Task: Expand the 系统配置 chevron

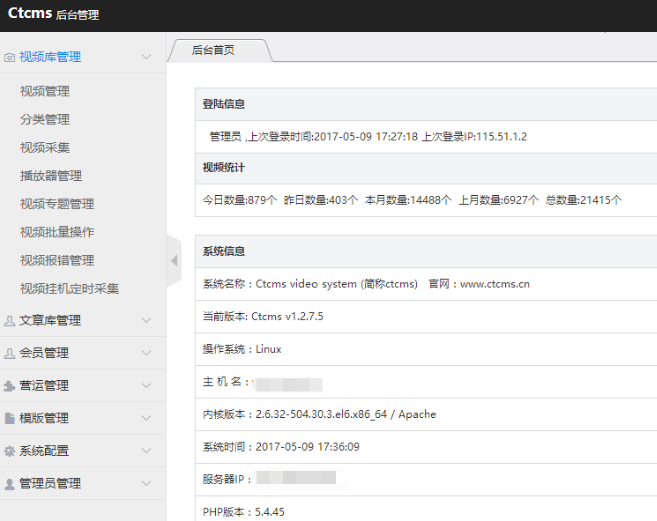Action: (146, 451)
